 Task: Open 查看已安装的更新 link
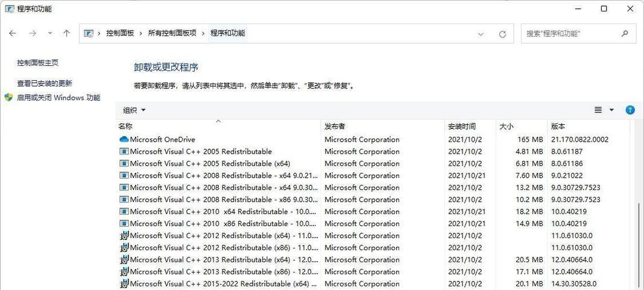tap(45, 83)
